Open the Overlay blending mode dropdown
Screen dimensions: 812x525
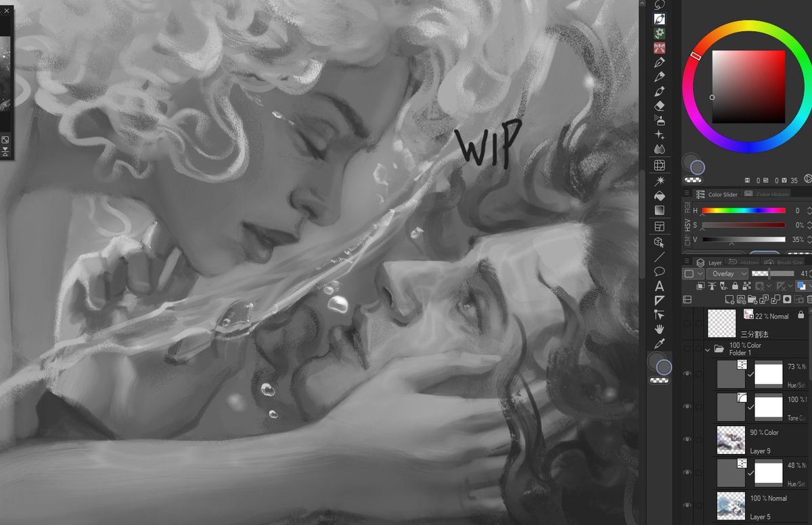[x=727, y=273]
